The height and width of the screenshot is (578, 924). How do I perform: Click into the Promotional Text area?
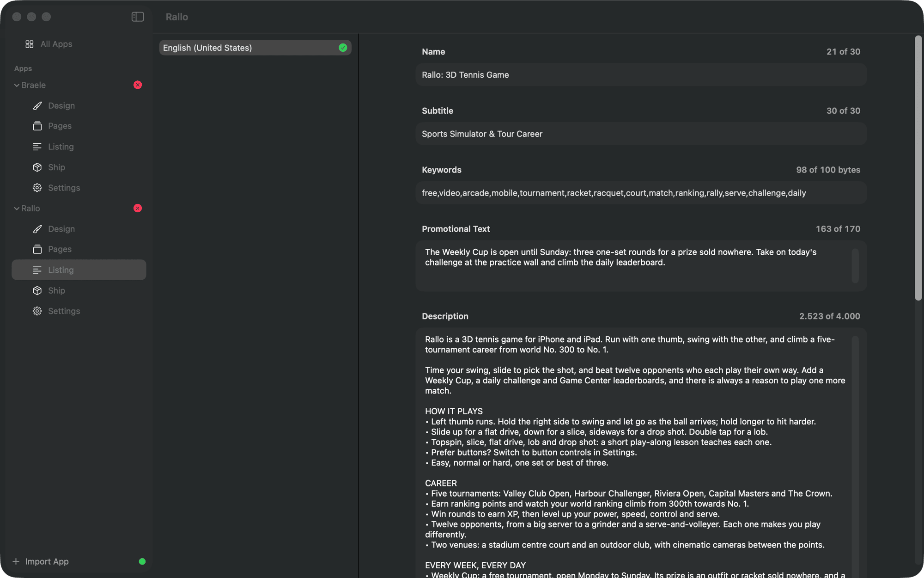pyautogui.click(x=641, y=266)
